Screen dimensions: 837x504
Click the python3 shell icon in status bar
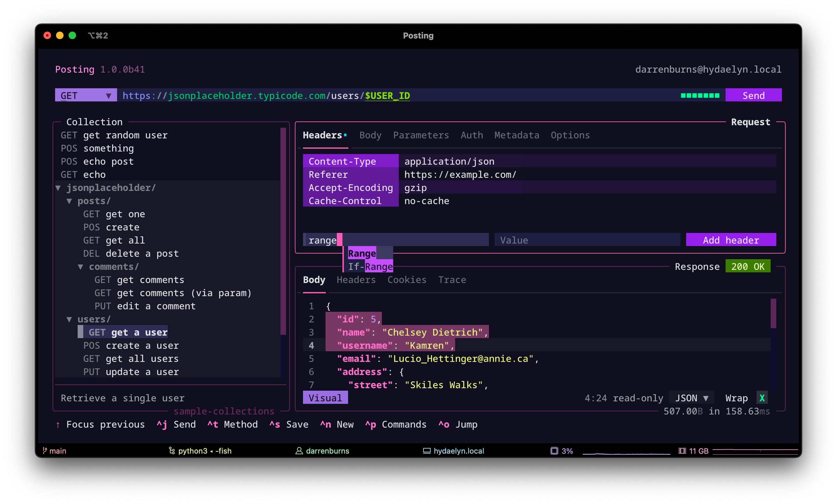click(x=172, y=451)
